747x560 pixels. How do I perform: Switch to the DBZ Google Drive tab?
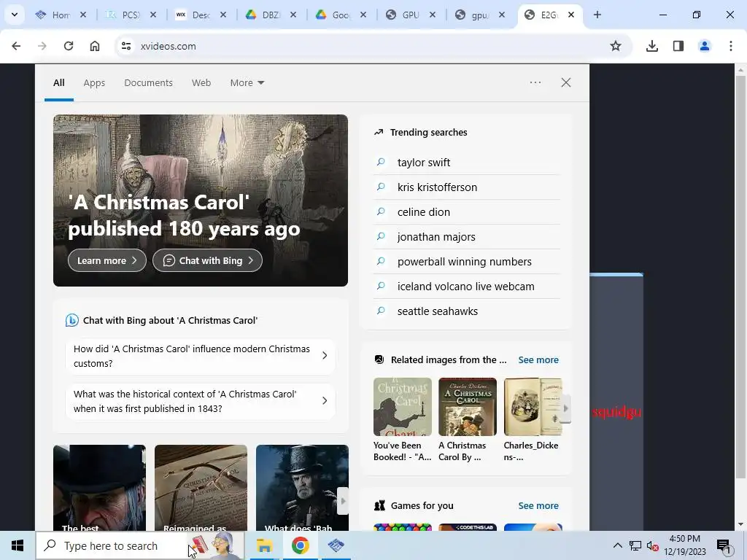[270, 15]
